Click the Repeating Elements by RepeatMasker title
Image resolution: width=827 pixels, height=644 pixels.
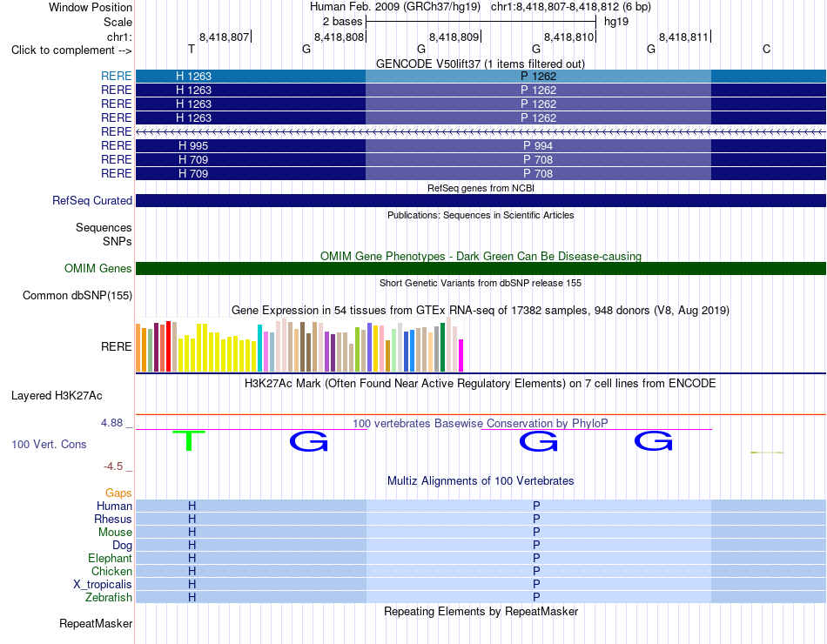[x=481, y=611]
